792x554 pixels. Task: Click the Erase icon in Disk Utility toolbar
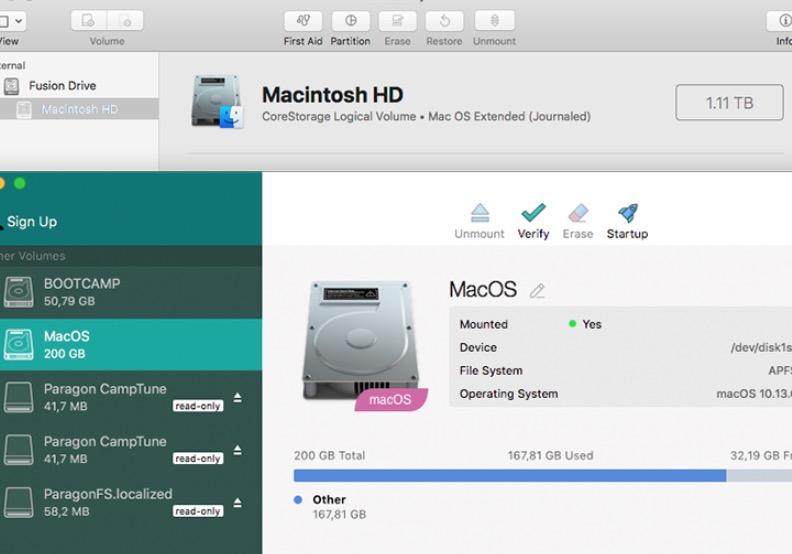(398, 21)
